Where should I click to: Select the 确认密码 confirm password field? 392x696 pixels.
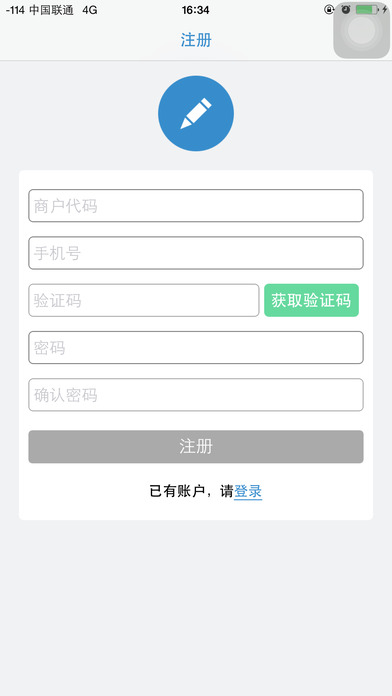pyautogui.click(x=196, y=395)
